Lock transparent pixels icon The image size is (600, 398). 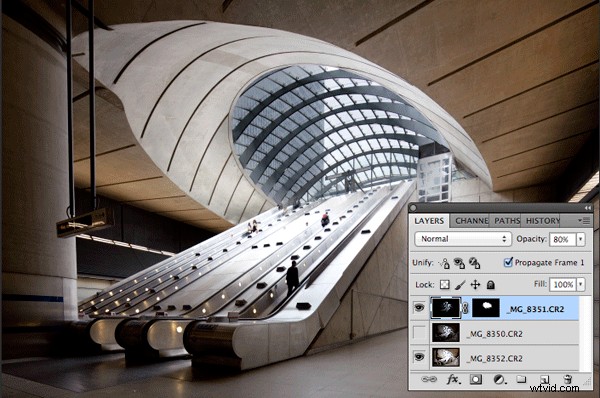tap(445, 285)
